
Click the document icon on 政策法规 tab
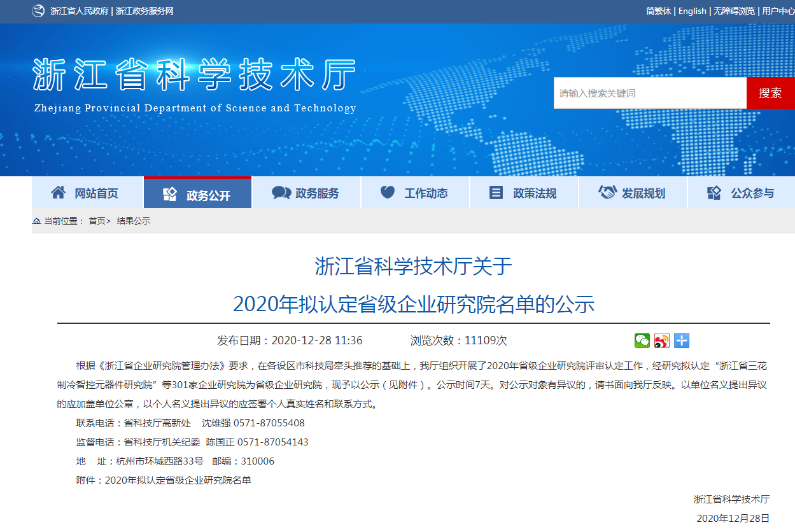[496, 192]
